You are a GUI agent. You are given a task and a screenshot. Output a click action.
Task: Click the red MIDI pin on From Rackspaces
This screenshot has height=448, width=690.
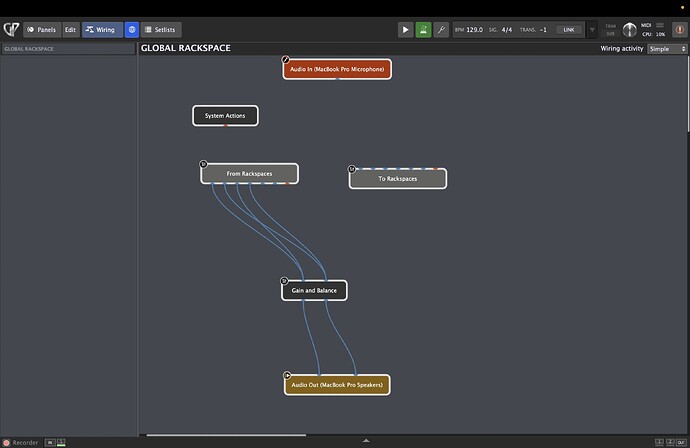287,183
